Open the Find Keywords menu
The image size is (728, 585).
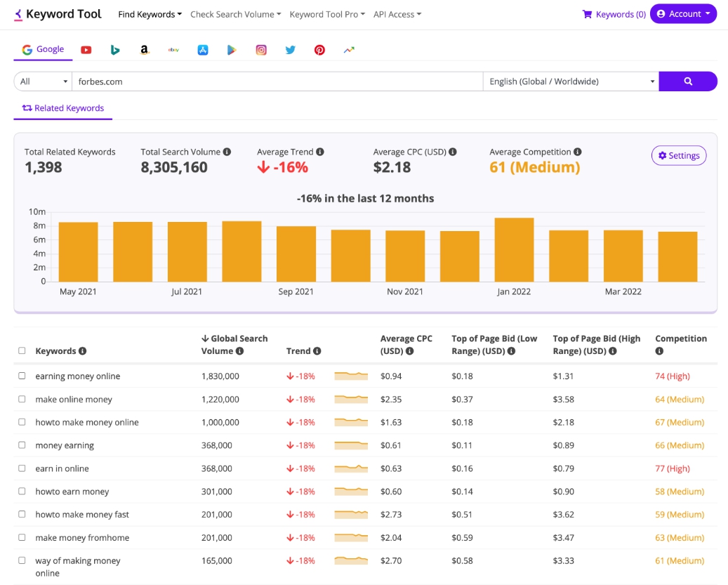[150, 14]
